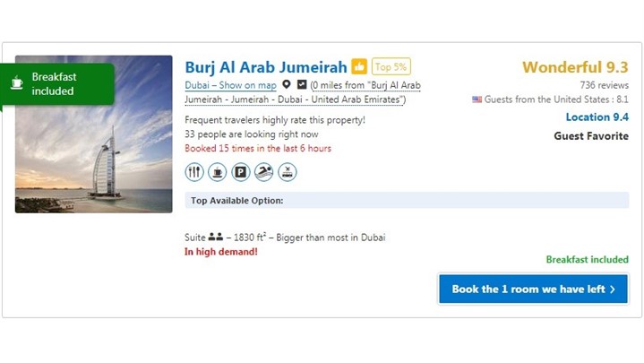Click the United States flag icon
The image size is (644, 363).
coord(477,99)
